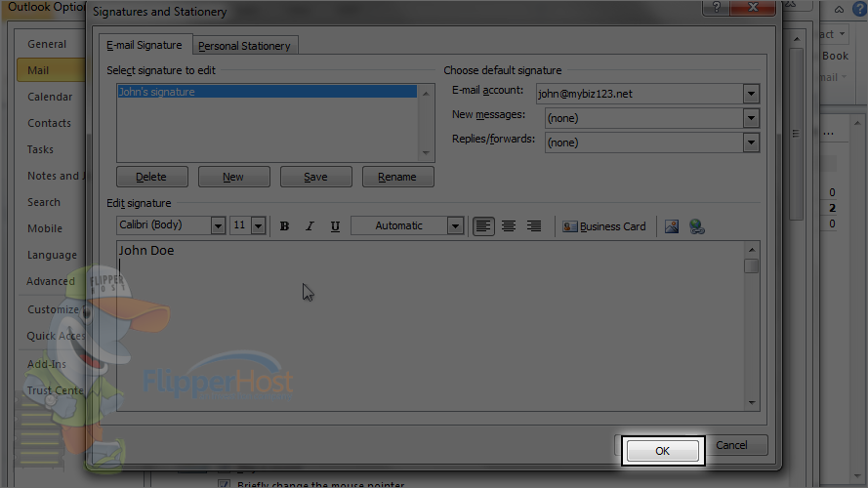868x488 pixels.
Task: Insert a hyperlink into the signature
Action: coord(696,226)
